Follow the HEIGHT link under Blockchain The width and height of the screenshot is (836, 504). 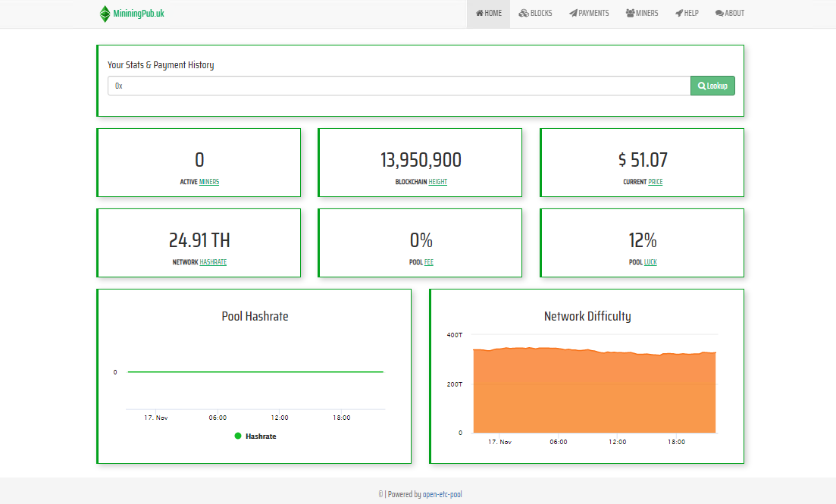[438, 182]
